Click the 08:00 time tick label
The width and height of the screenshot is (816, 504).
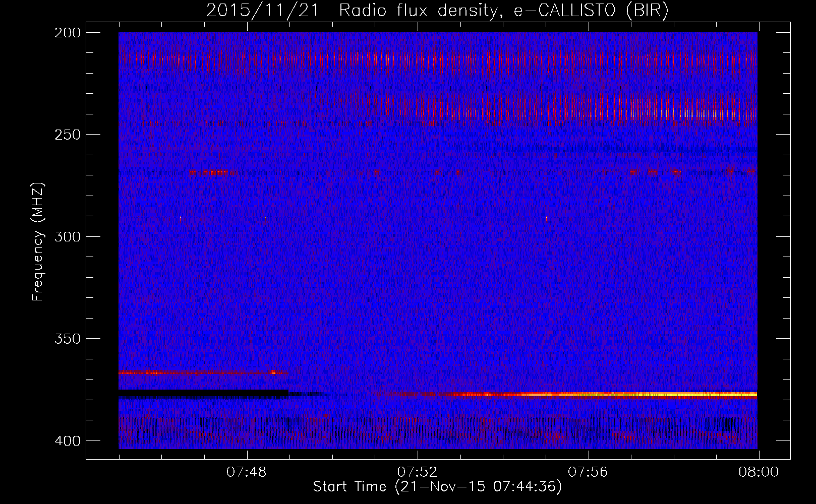pos(758,472)
